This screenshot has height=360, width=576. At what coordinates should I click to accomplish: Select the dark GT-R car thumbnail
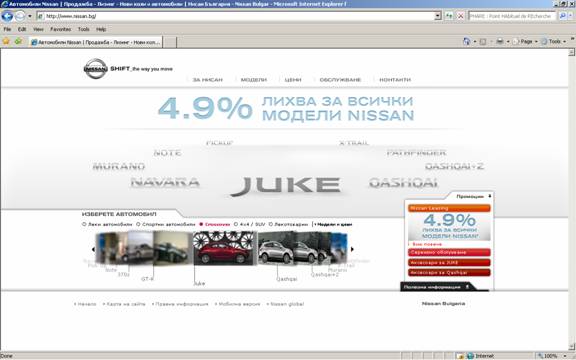click(172, 248)
